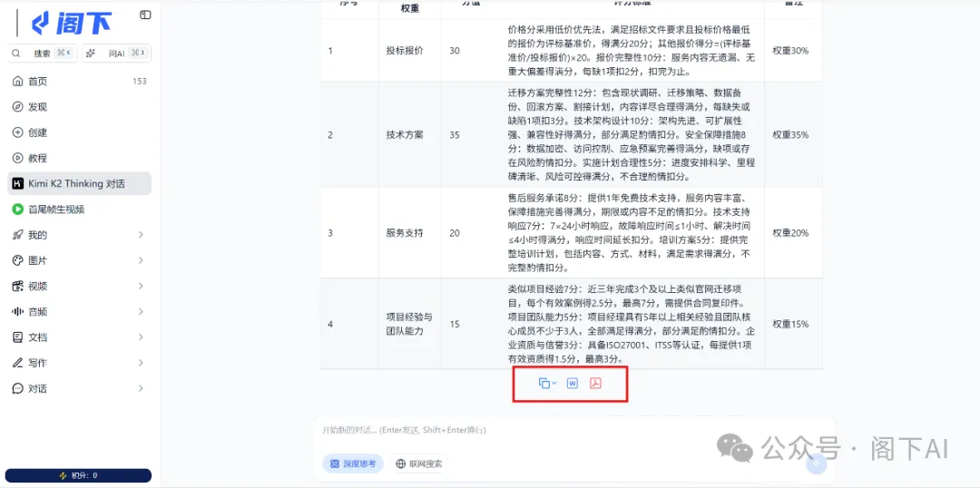
Task: Click the criteria text starting 售后服务承诺8分
Action: (x=632, y=233)
